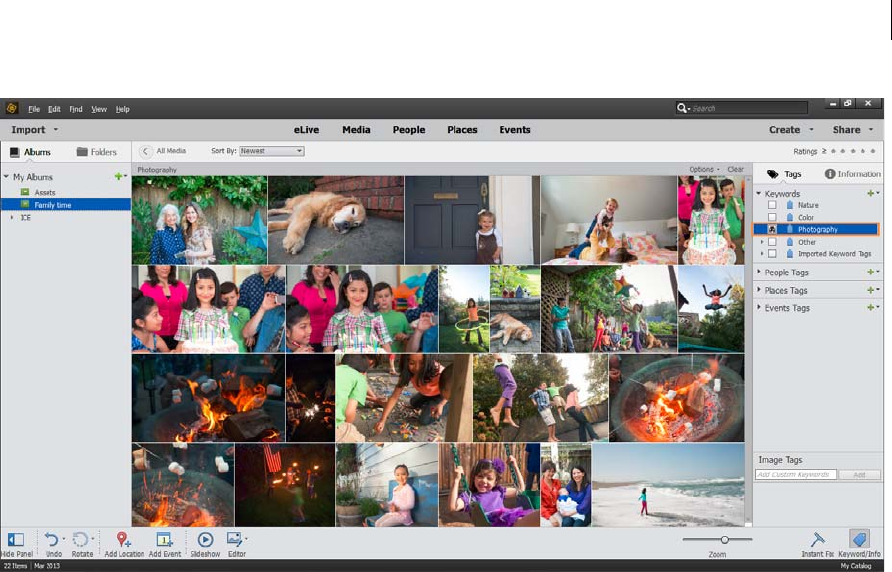Click the Other keyword tag icon

[x=790, y=242]
